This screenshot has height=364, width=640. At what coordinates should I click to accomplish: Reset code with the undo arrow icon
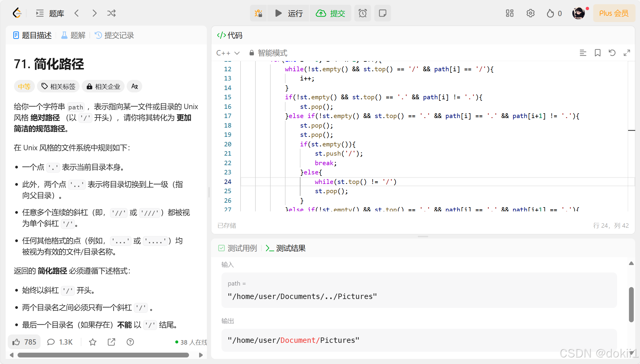click(612, 53)
